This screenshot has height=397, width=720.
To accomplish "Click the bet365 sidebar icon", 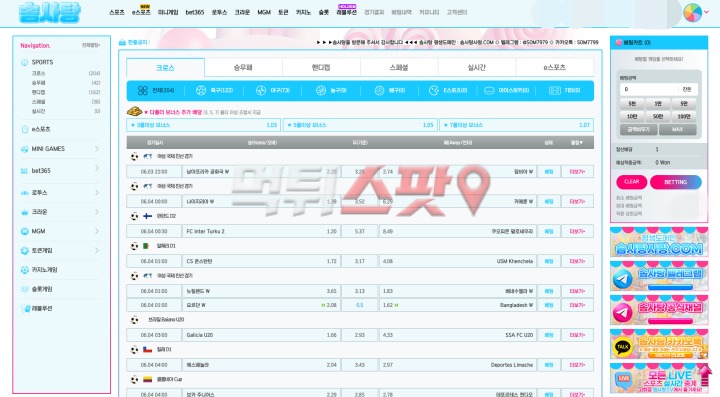I will pyautogui.click(x=24, y=171).
